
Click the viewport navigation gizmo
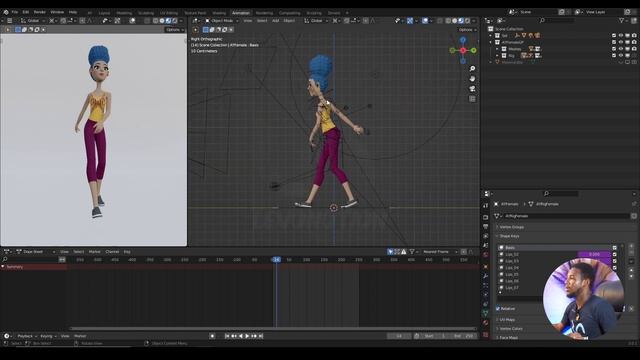pos(463,50)
